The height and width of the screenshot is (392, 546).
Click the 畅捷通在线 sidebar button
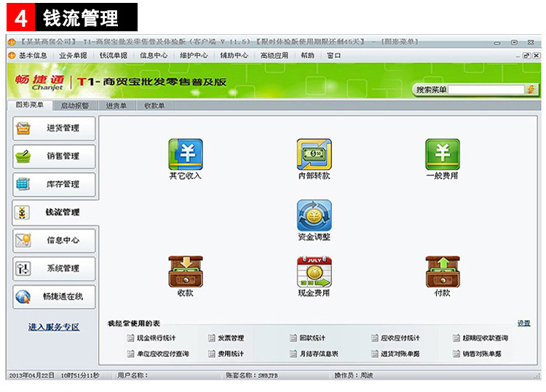(54, 297)
